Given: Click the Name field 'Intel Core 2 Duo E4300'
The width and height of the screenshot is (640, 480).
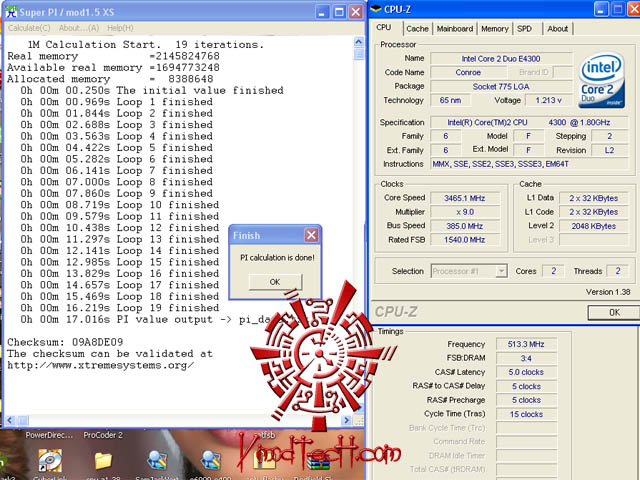Looking at the screenshot, I should pos(501,59).
